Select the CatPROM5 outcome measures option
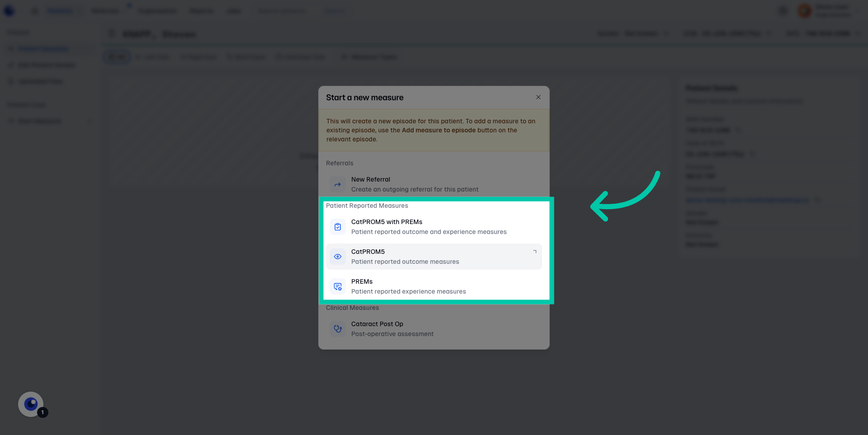Screen dimensions: 868x435 (x=434, y=257)
